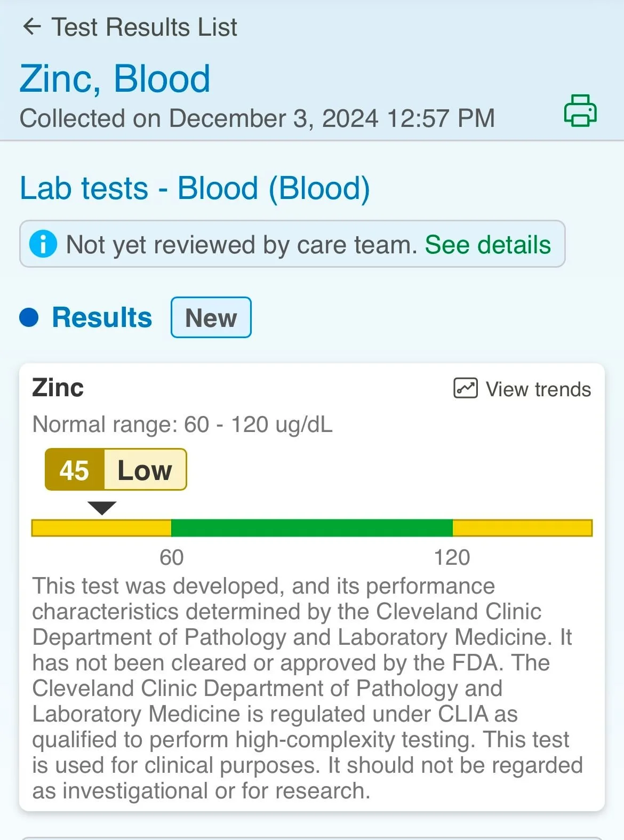Tap the left yellow low range segment
Viewport: 624px width, 840px height.
pyautogui.click(x=101, y=528)
